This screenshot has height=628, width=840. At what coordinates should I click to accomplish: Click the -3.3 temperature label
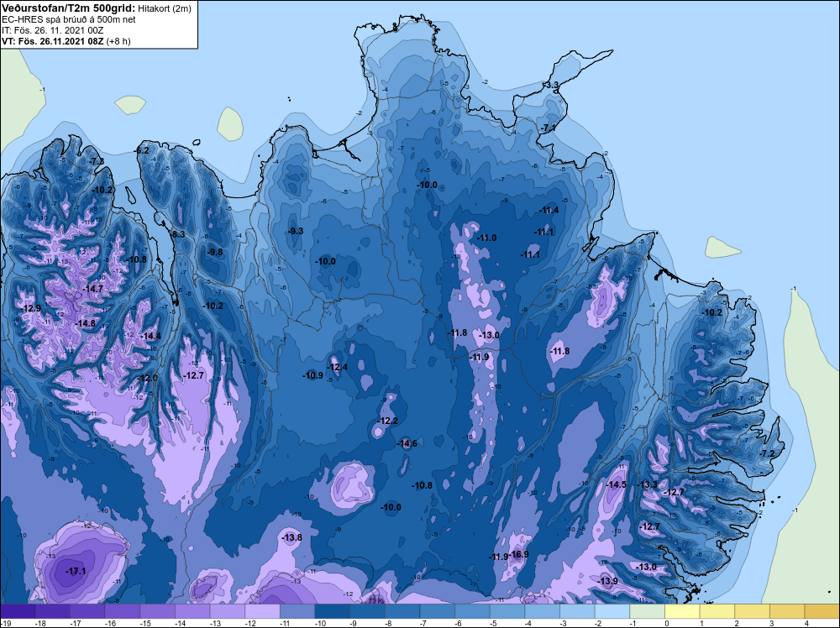point(552,85)
